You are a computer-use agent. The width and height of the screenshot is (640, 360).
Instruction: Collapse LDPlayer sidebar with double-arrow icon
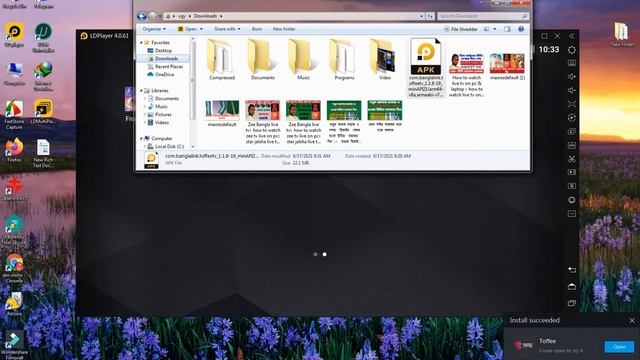[571, 36]
